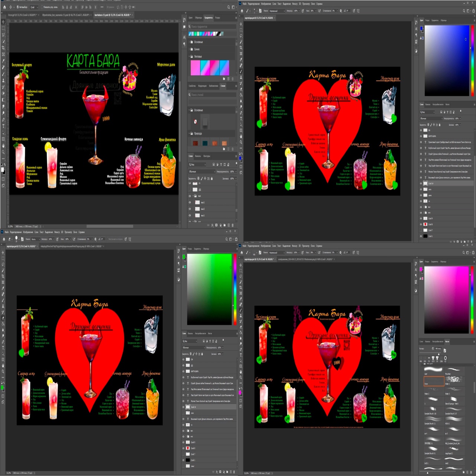The height and width of the screenshot is (476, 476).
Task: Open Окно menu in top-right window
Action: point(313,4)
